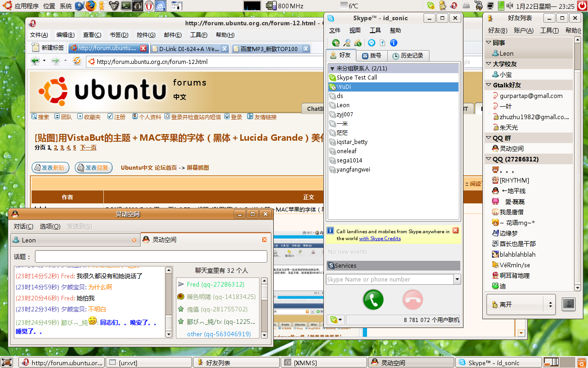Click browser URL address bar
The width and height of the screenshot is (588, 368).
coord(204,62)
